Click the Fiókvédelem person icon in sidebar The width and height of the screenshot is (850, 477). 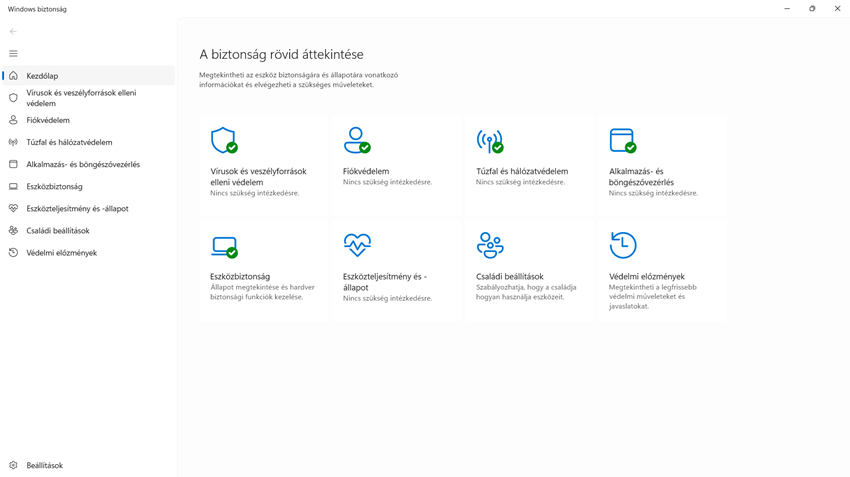[x=14, y=120]
